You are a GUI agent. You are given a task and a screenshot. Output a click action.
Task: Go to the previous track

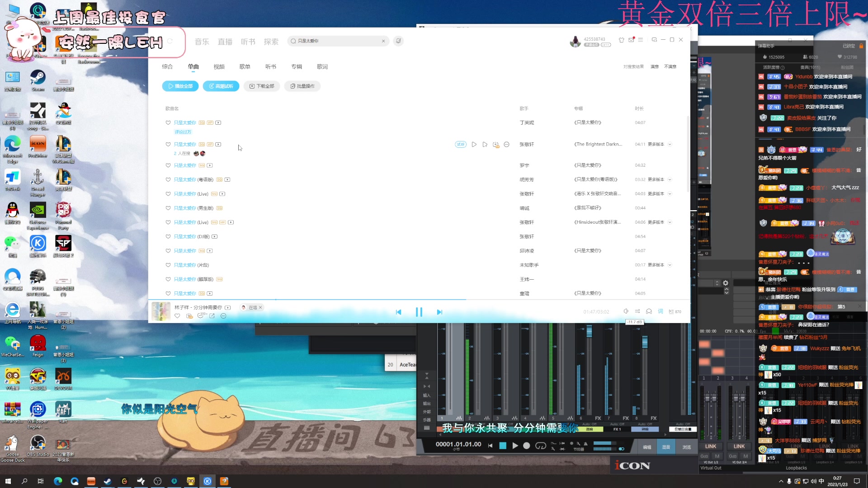[398, 312]
